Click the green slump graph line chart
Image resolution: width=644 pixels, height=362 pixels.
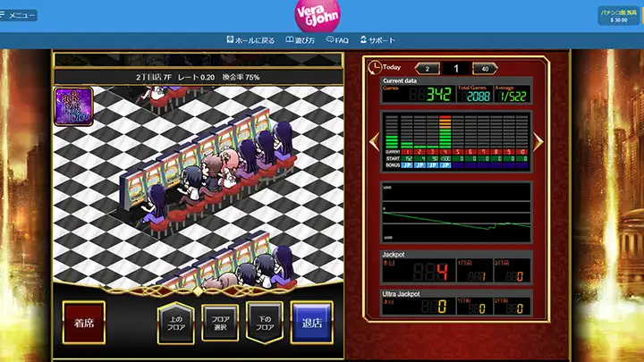456,213
